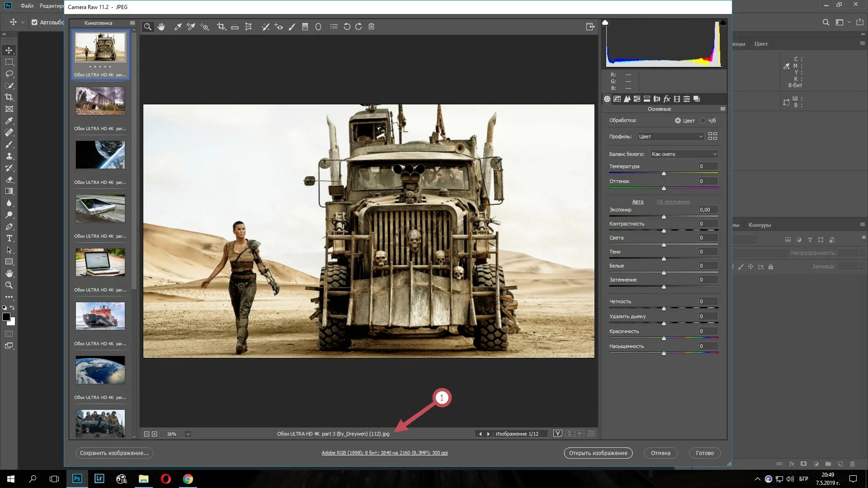Switch to the Контуры tab
The width and height of the screenshot is (868, 488).
coord(759,225)
